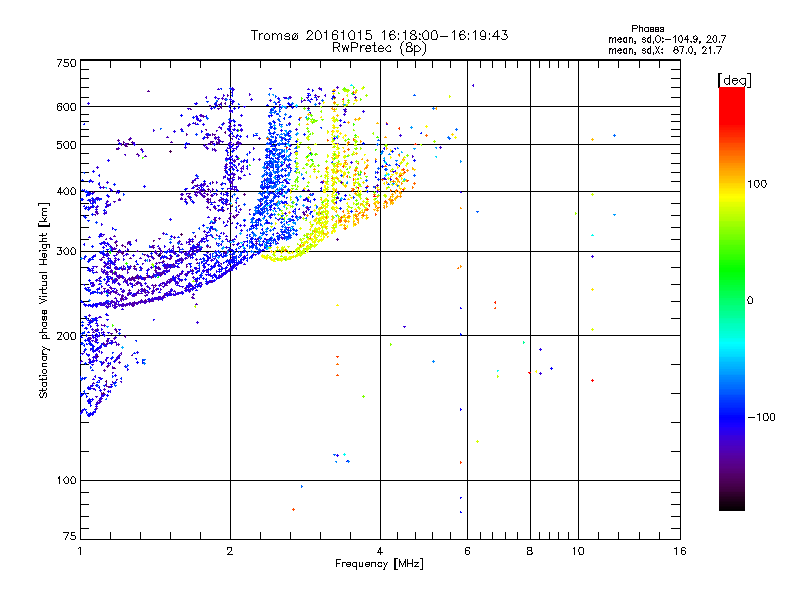Click the Frequency [MHz] axis label
The image size is (800, 600).
pyautogui.click(x=379, y=564)
